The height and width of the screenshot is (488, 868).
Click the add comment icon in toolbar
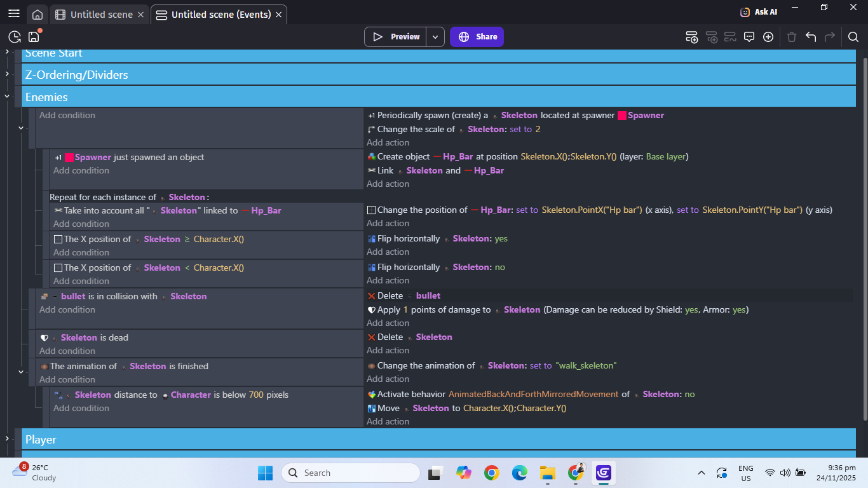[x=749, y=37]
